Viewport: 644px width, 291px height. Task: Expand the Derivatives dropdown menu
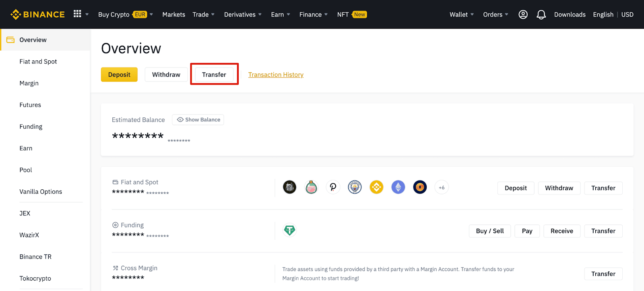click(x=243, y=14)
